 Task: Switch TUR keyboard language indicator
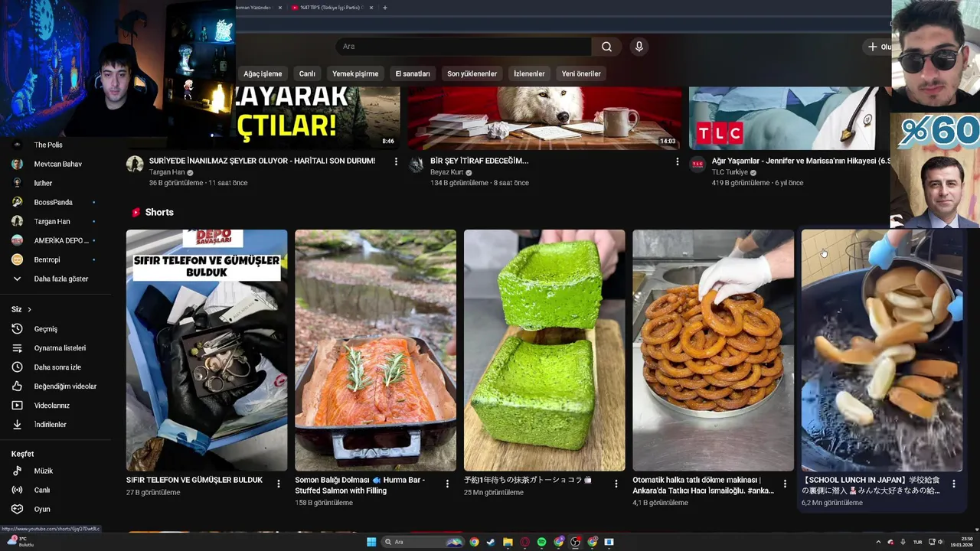tap(917, 542)
